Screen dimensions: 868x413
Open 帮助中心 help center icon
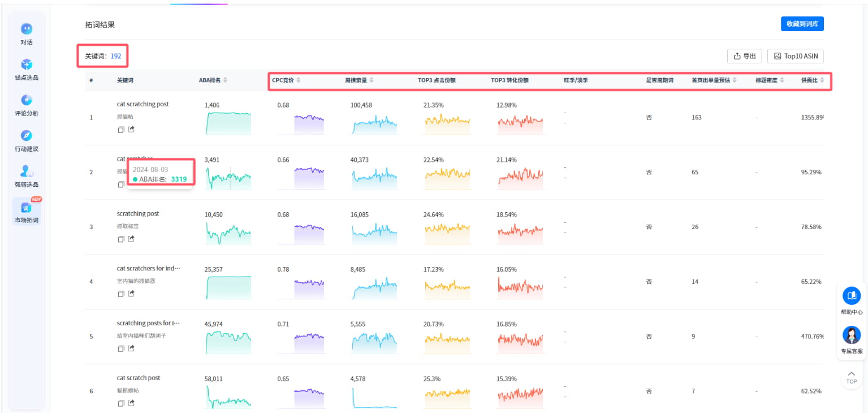pos(852,296)
